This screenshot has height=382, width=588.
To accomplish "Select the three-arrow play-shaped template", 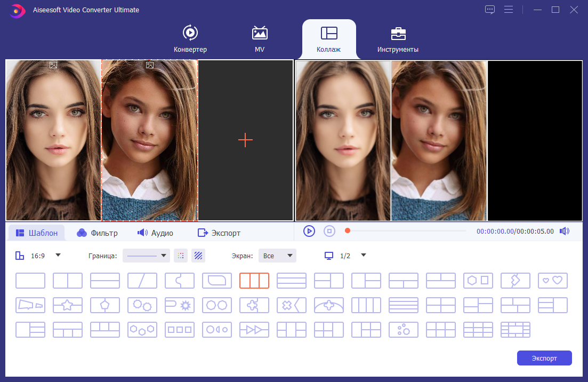I will point(254,330).
